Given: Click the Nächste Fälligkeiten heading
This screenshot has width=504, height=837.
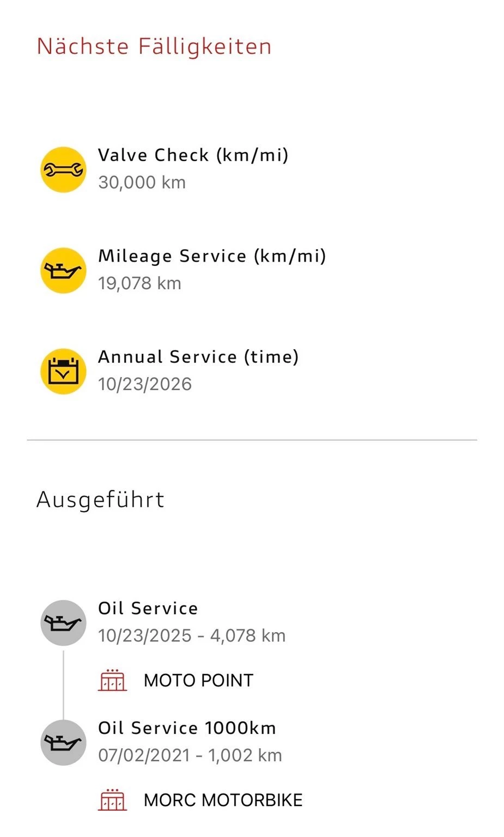Looking at the screenshot, I should (154, 46).
